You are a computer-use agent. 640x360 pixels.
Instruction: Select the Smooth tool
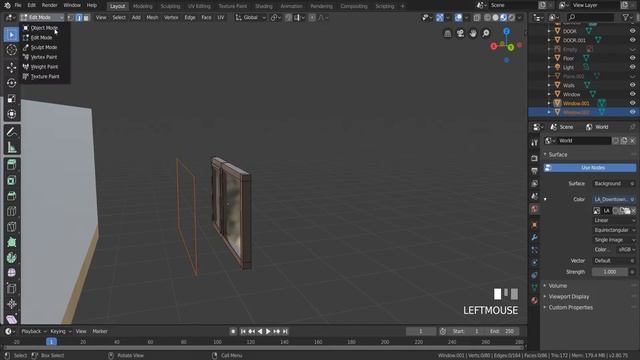(11, 273)
